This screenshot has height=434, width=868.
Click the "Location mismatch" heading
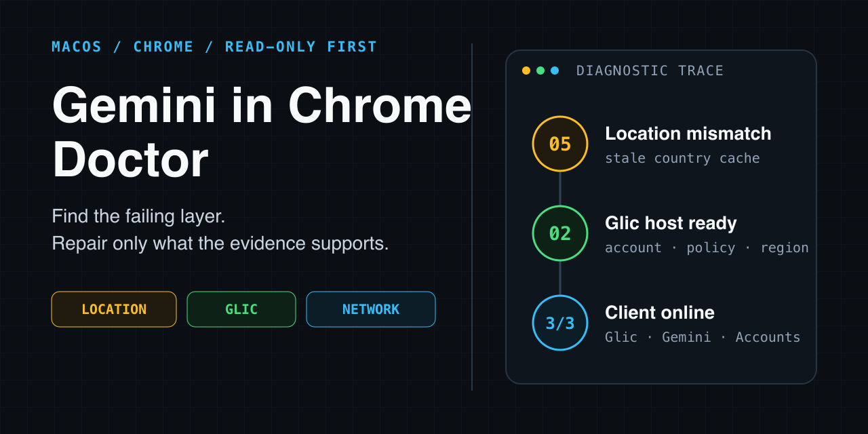click(688, 134)
